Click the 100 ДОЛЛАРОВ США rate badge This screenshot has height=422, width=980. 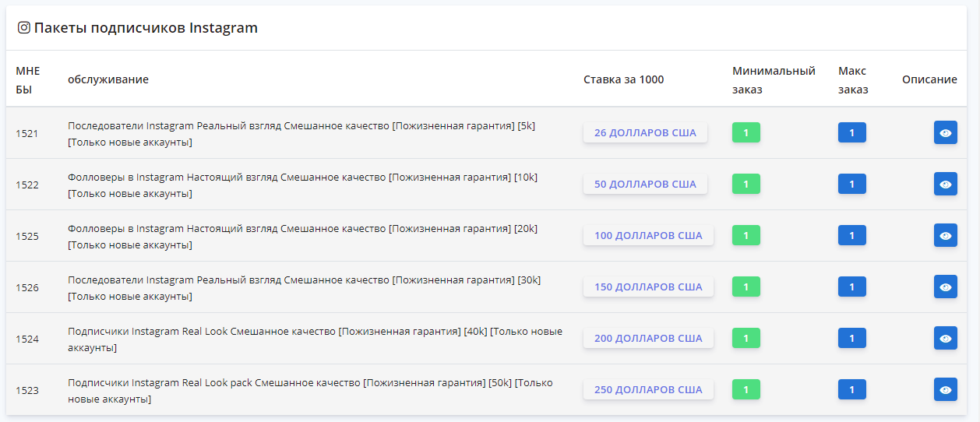pos(648,235)
